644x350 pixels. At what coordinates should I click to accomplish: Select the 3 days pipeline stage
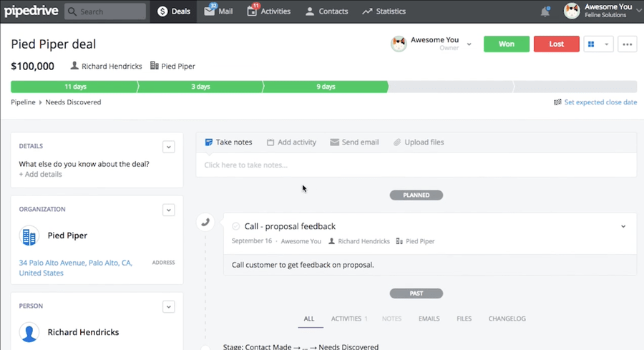(200, 87)
